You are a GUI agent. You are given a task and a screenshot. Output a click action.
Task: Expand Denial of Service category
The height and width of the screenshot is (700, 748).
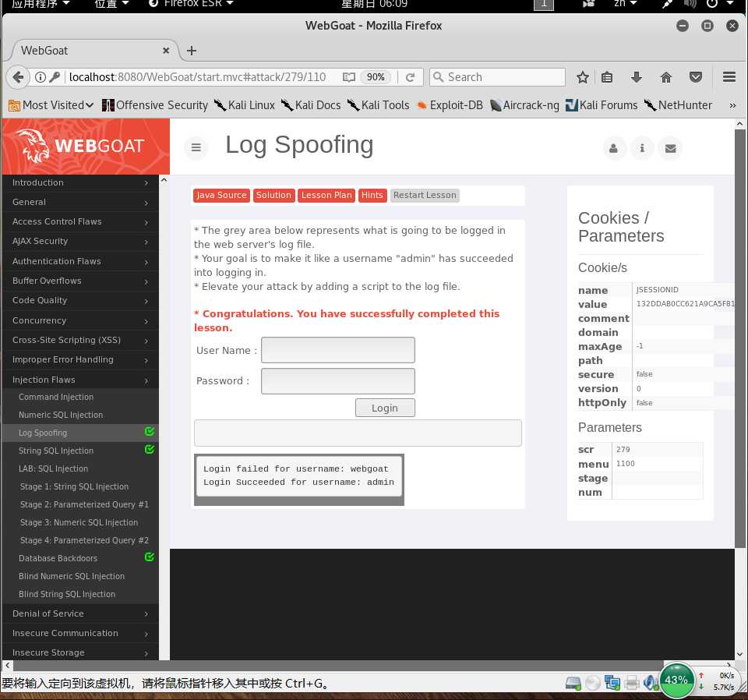pyautogui.click(x=80, y=613)
